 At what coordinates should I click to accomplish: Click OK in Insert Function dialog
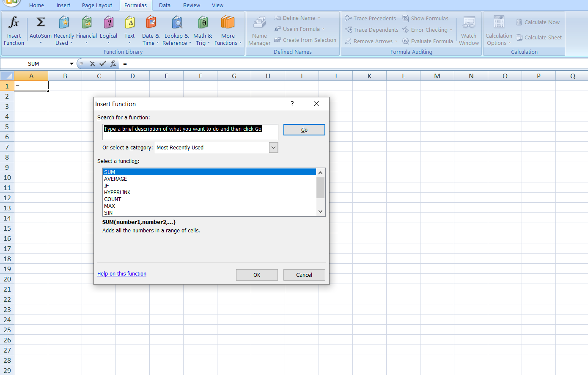(257, 275)
